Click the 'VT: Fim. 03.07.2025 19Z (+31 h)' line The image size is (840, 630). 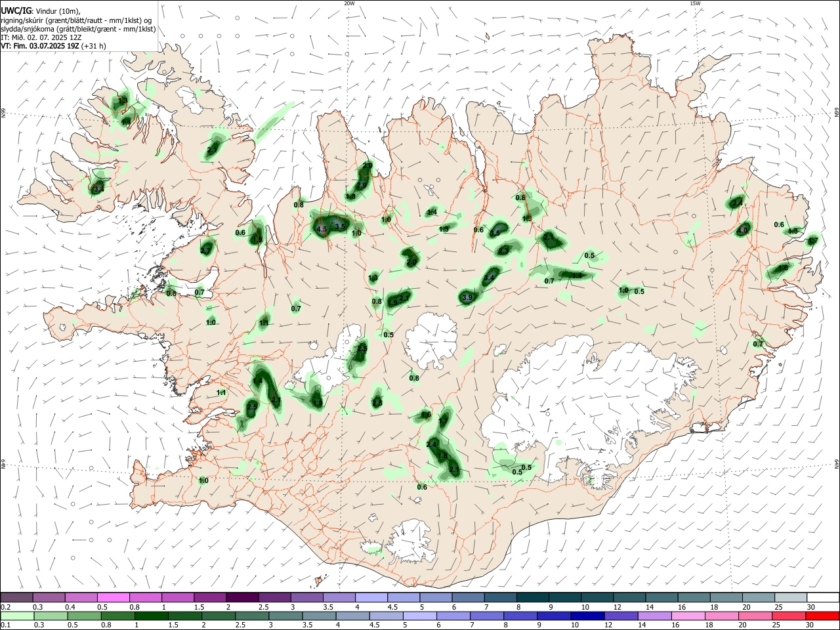click(x=53, y=46)
